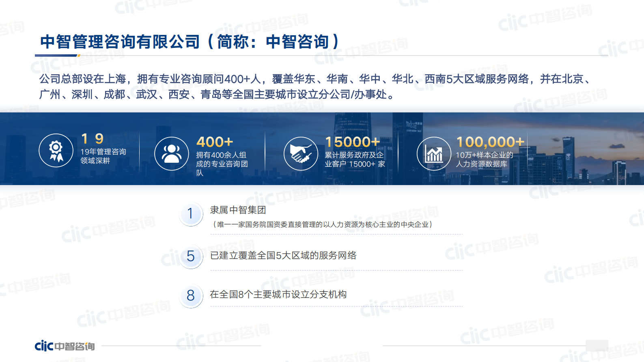Click the bar chart database icon
Viewport: 644px width, 362px height.
point(434,154)
